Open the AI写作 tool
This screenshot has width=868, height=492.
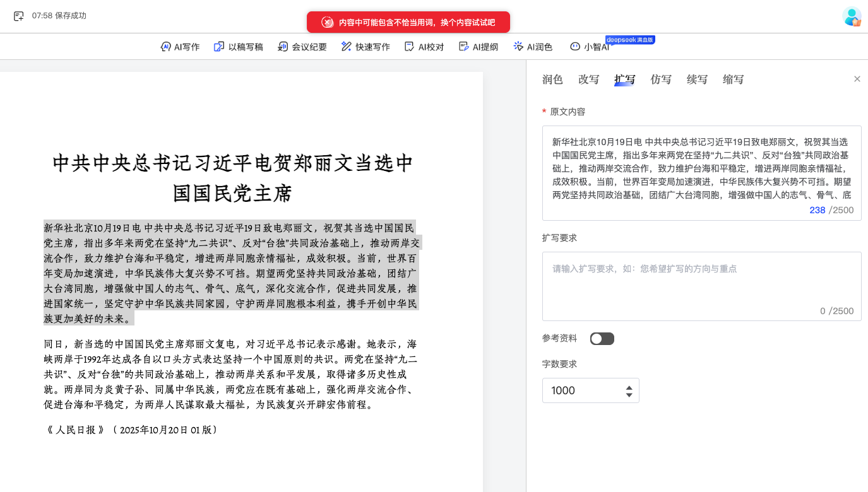(x=180, y=47)
